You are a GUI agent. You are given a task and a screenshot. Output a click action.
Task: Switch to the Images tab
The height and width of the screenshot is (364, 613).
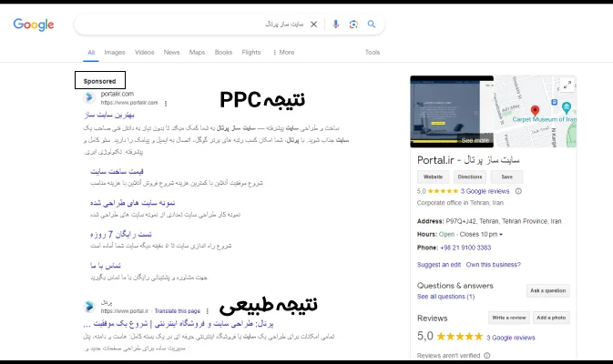115,53
